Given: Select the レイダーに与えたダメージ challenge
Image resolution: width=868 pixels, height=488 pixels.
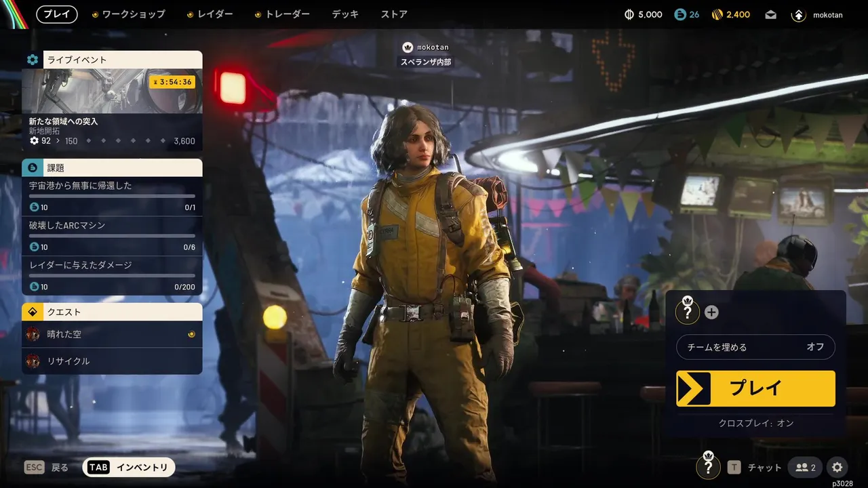Looking at the screenshot, I should pyautogui.click(x=112, y=276).
